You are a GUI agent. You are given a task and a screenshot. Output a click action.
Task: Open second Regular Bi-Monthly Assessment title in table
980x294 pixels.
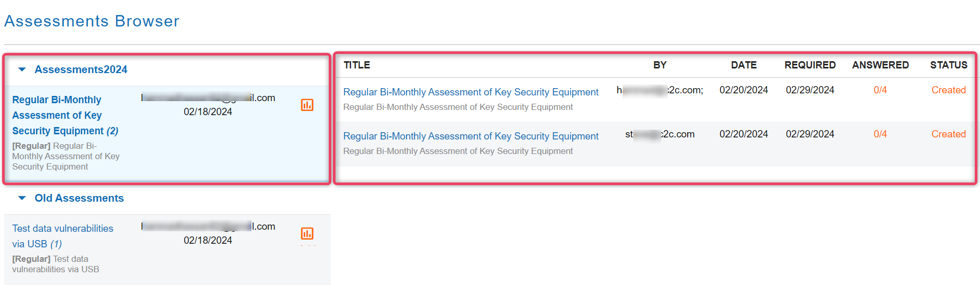click(x=471, y=136)
